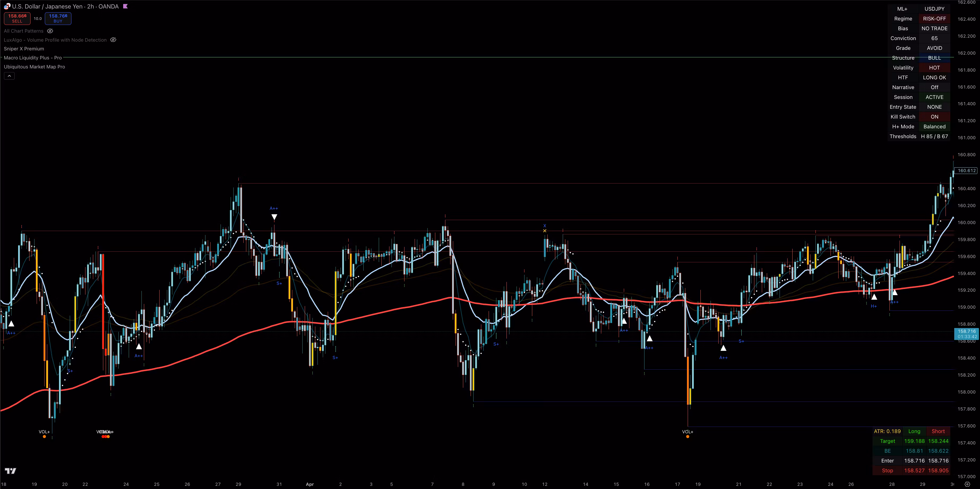Click the VOL+ label near date 19 on left
The width and height of the screenshot is (980, 489).
point(44,432)
